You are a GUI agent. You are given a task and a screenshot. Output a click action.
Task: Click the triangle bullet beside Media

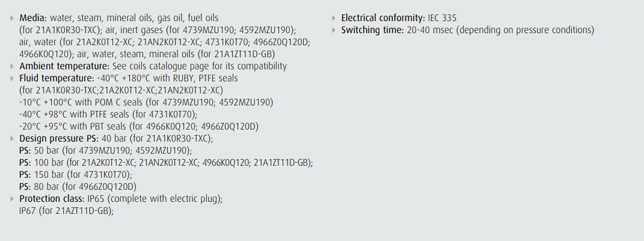pos(13,18)
